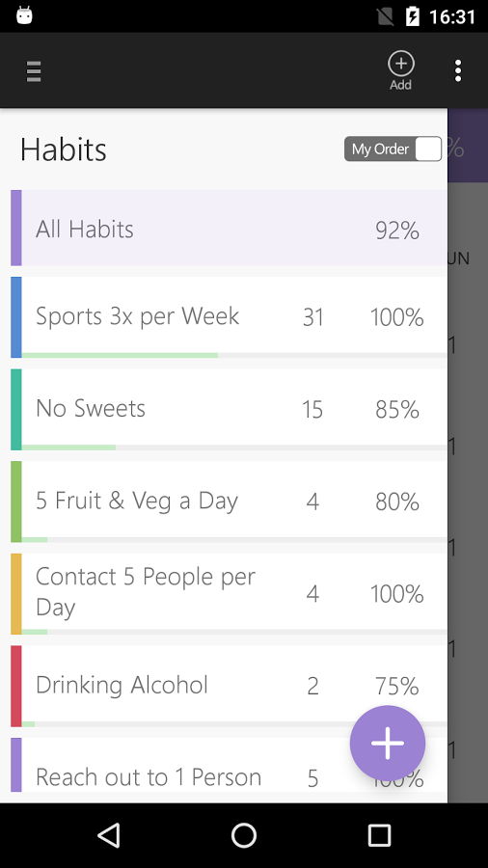
Task: Tap the red color bar of Drinking Alcohol
Action: click(x=16, y=686)
